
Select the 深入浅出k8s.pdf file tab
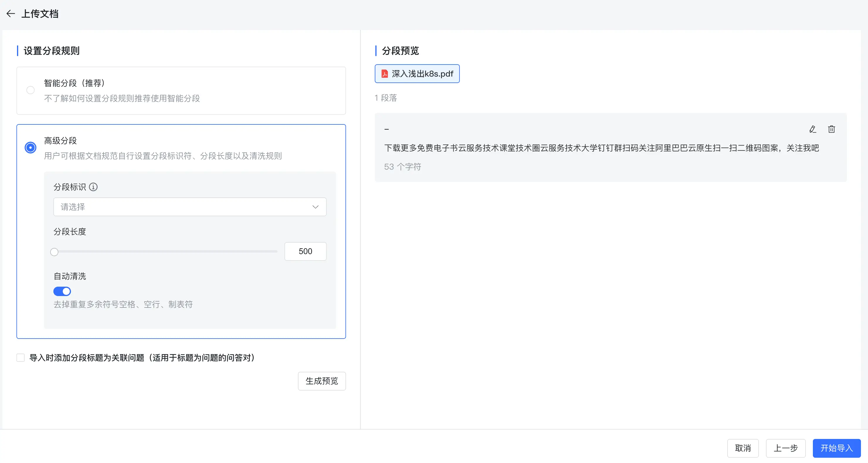(417, 74)
